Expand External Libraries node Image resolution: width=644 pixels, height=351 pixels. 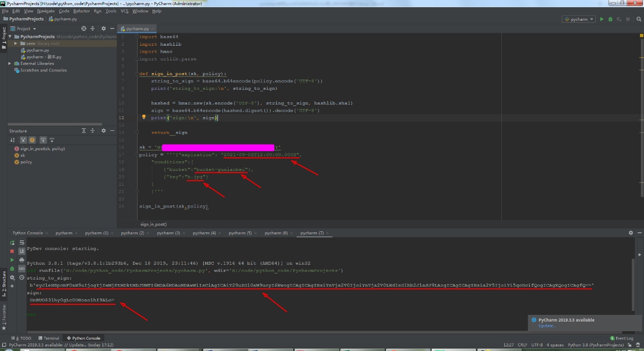(10, 63)
